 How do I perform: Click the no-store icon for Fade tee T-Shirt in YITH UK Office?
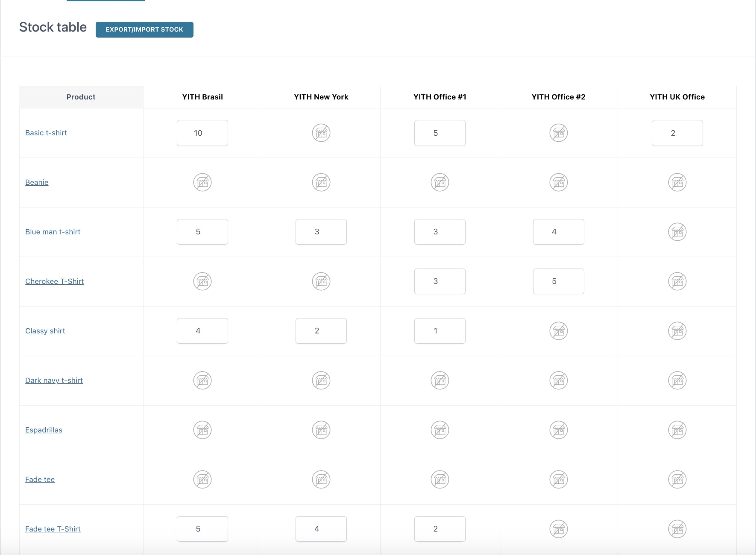pyautogui.click(x=677, y=529)
